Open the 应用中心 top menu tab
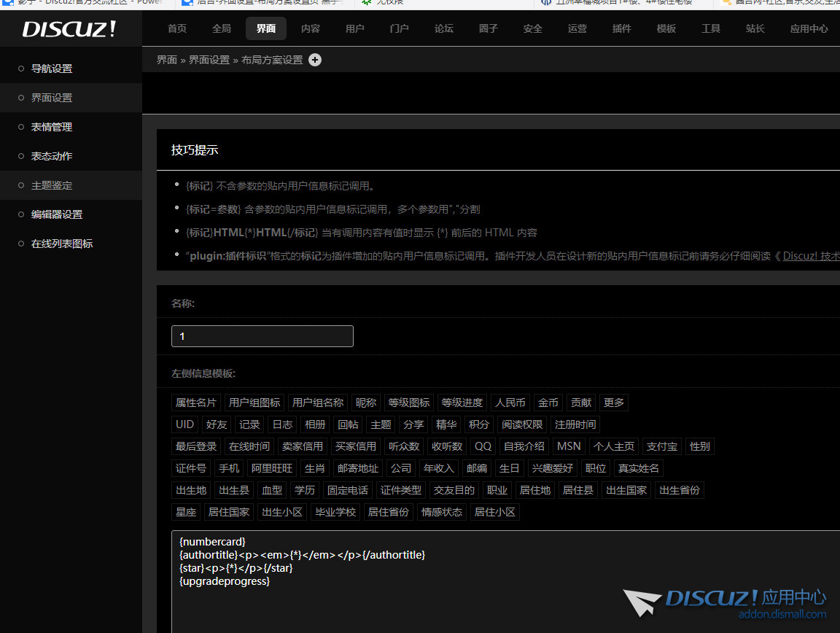The image size is (840, 633). [809, 28]
